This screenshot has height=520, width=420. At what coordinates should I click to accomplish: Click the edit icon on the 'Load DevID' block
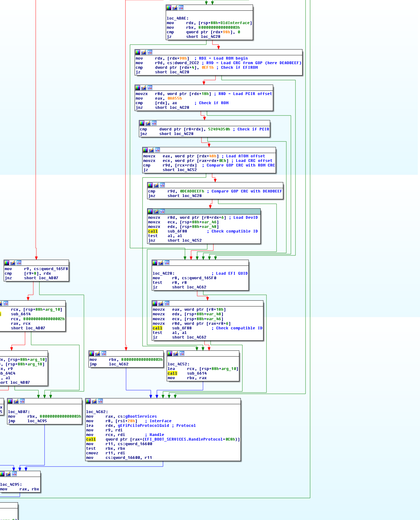[x=156, y=211]
